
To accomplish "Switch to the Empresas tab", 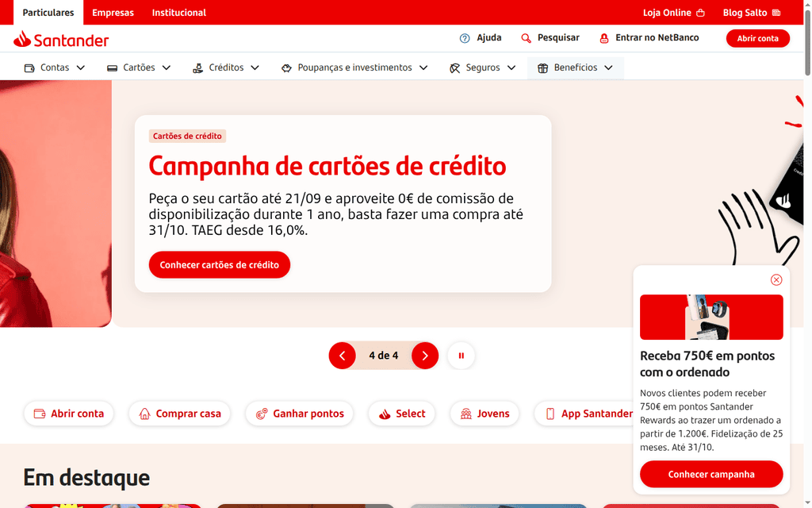I will 113,13.
